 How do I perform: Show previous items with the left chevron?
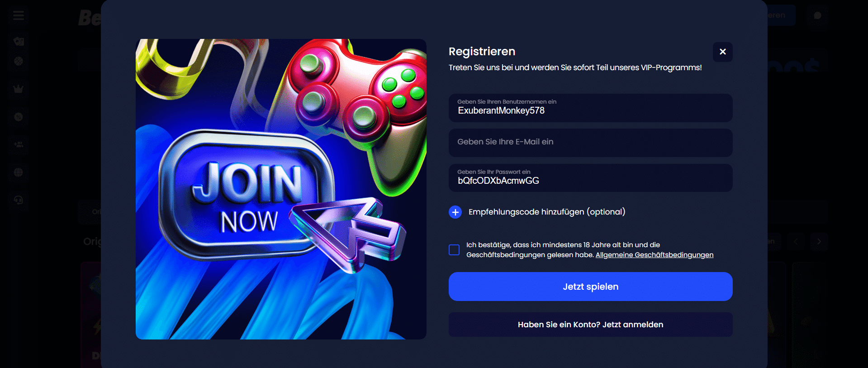796,241
